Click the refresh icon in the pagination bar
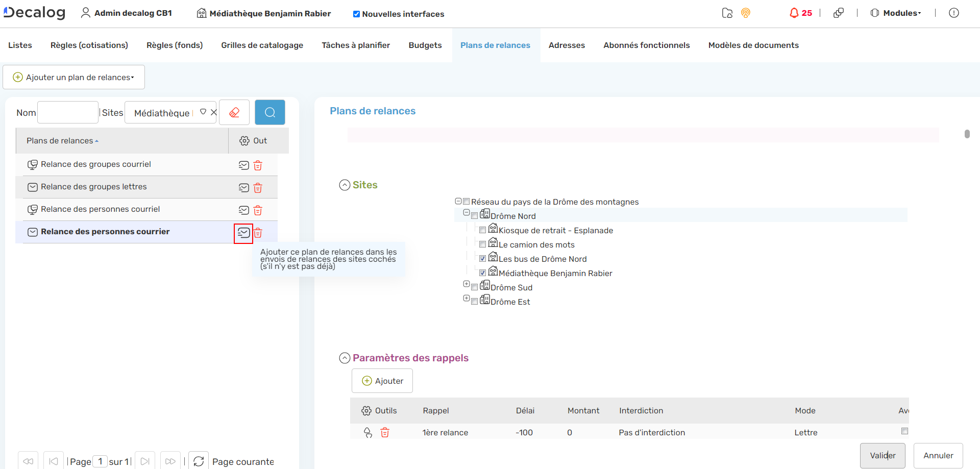The height and width of the screenshot is (469, 980). tap(199, 461)
